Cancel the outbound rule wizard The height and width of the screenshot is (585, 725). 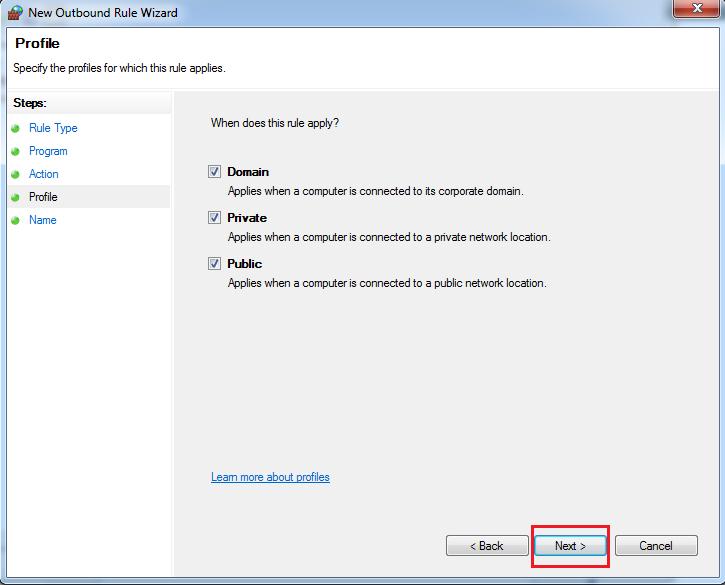[656, 546]
